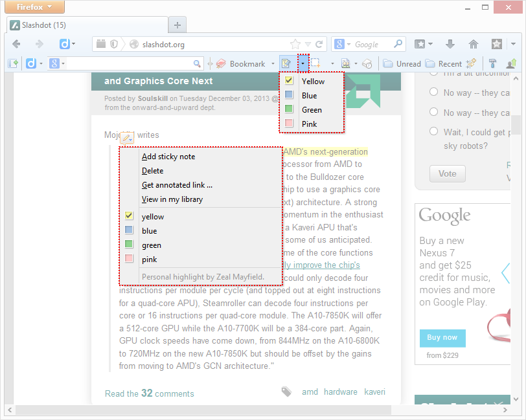The width and height of the screenshot is (526, 420).
Task: Choose Add sticky note from context menu
Action: 168,157
